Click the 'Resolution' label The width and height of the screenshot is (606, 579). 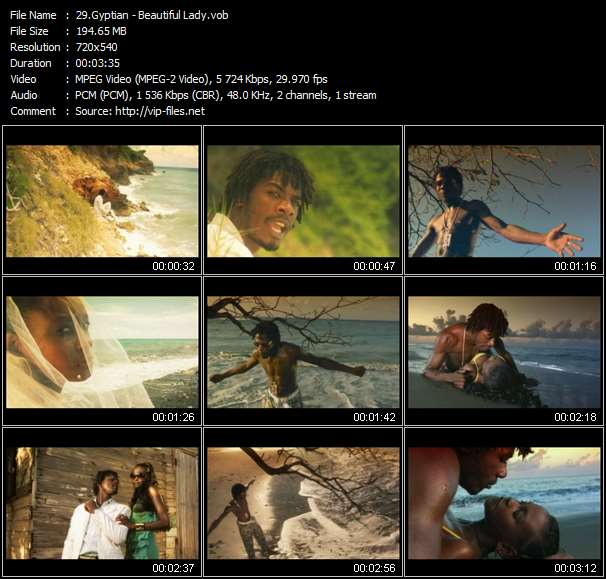pos(35,47)
